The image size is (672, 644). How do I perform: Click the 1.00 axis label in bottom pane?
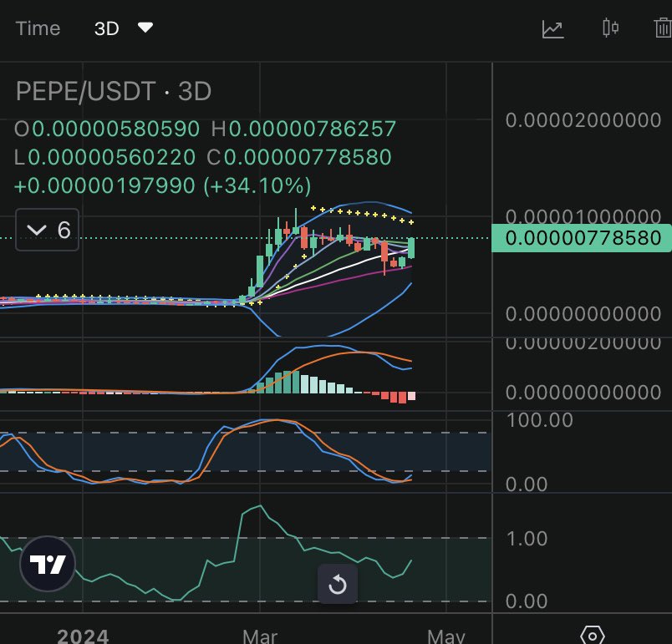[527, 538]
